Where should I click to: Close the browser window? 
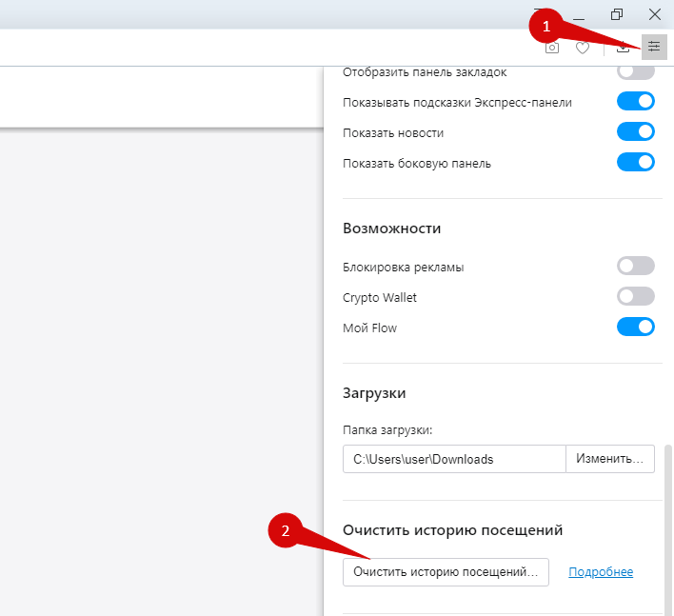click(655, 14)
